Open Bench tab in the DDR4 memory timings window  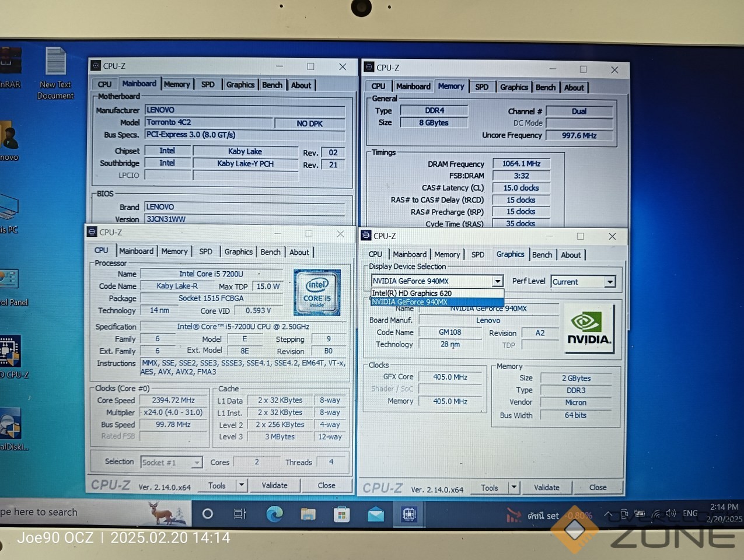546,87
